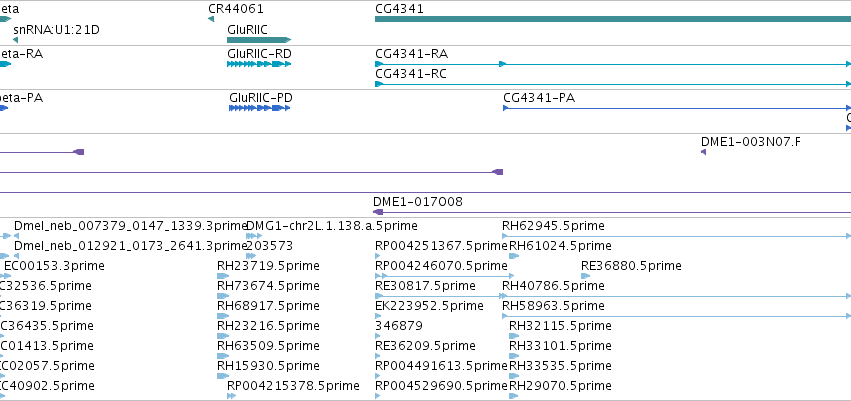Image resolution: width=851 pixels, height=401 pixels.
Task: Select the EK223952.5prime label
Action: (x=429, y=306)
